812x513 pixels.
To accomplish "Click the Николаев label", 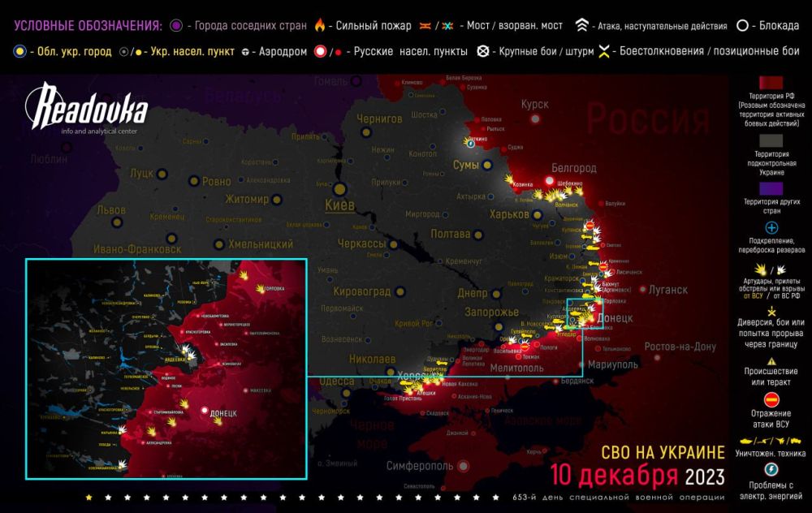I will pos(372,359).
